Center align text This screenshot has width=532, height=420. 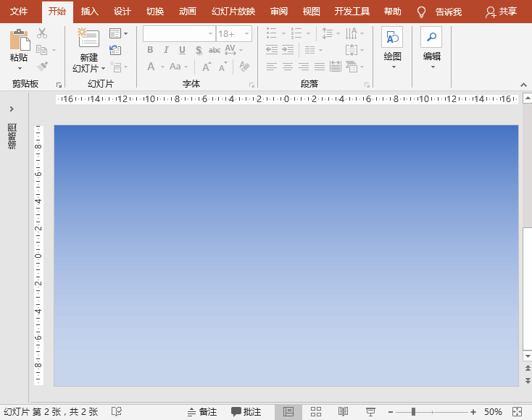coord(288,67)
